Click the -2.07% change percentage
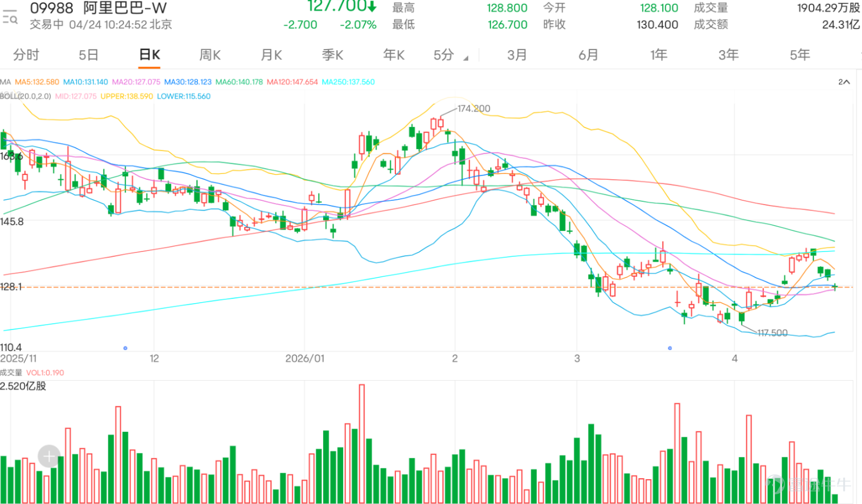This screenshot has height=504, width=862. (x=358, y=25)
